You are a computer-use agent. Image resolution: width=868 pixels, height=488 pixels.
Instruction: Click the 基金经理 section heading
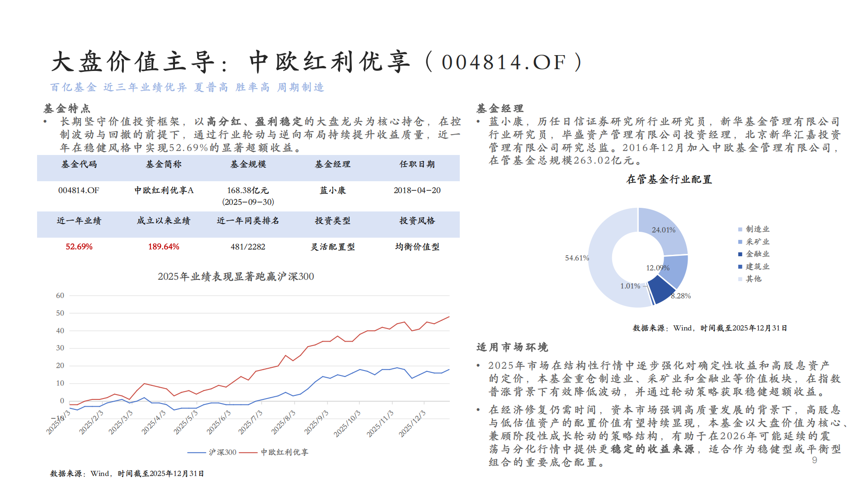point(500,108)
